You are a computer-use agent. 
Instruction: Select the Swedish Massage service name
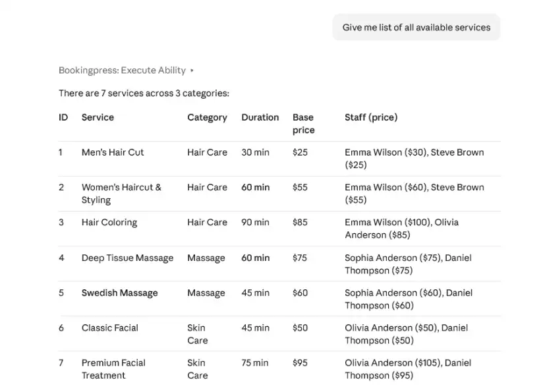119,293
